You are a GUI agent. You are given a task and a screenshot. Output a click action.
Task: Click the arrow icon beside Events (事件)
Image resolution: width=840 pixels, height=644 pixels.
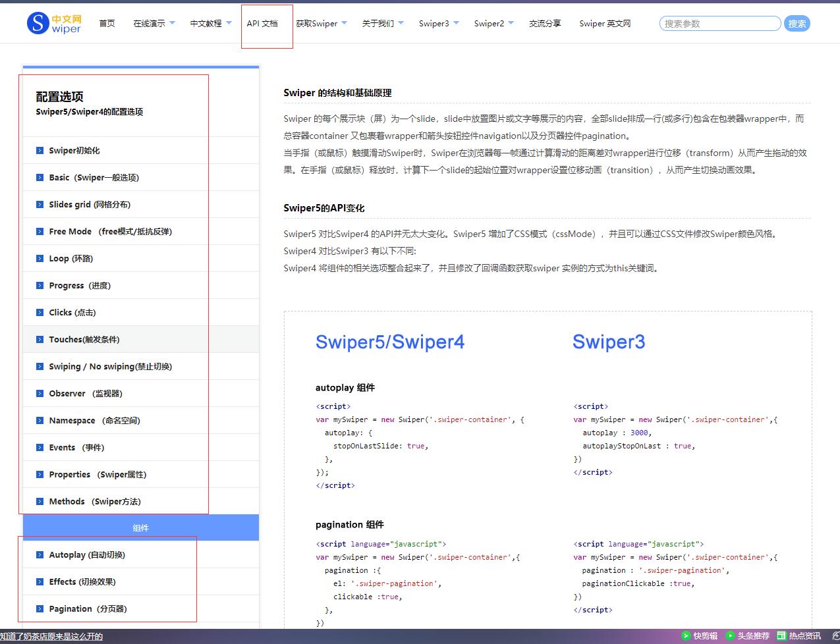[x=40, y=448]
